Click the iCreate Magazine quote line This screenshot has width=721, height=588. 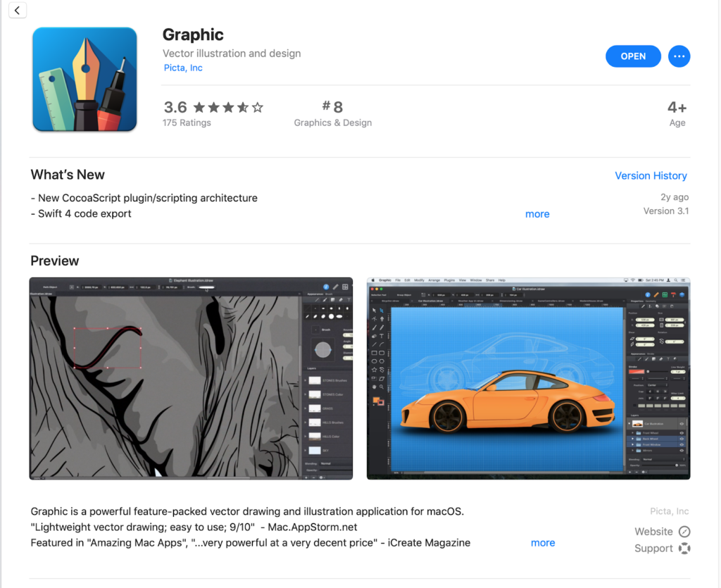251,542
